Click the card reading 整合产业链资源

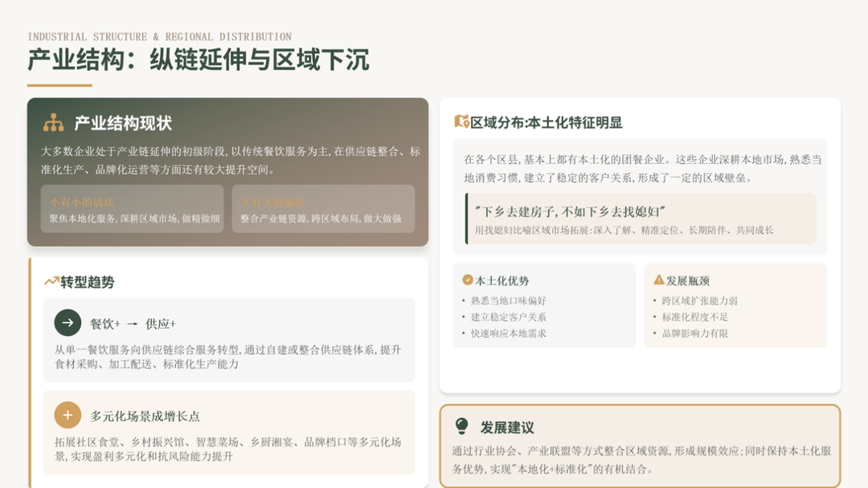323,209
